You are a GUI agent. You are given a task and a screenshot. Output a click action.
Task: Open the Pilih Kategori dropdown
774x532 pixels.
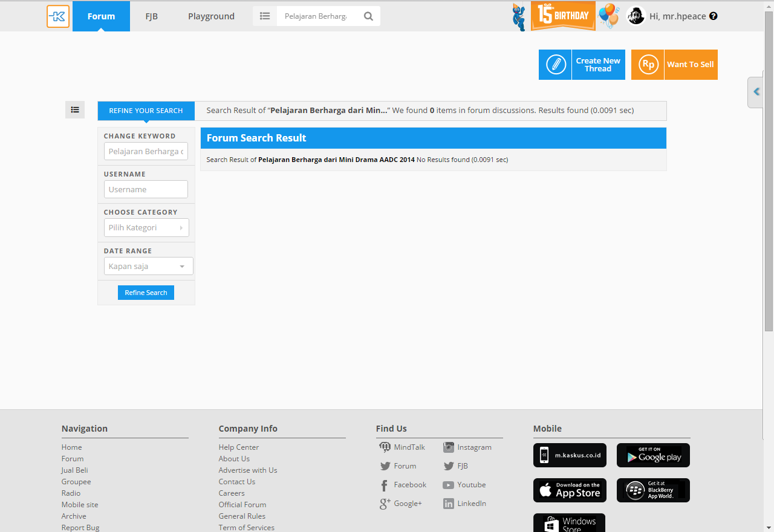click(x=146, y=227)
